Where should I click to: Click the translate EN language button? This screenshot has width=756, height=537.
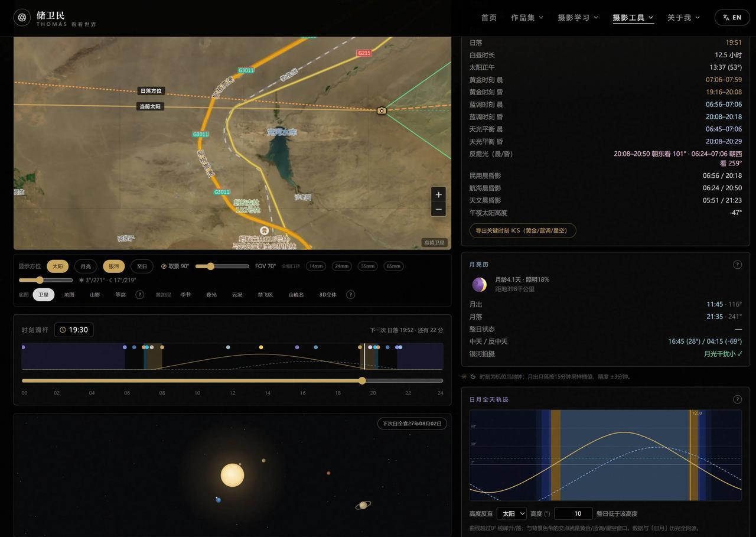(x=732, y=18)
